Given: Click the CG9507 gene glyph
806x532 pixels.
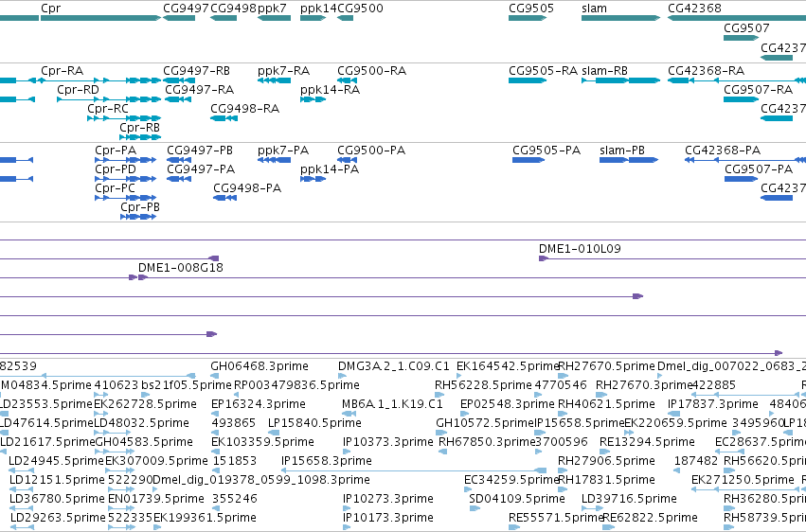Looking at the screenshot, I should 742,38.
